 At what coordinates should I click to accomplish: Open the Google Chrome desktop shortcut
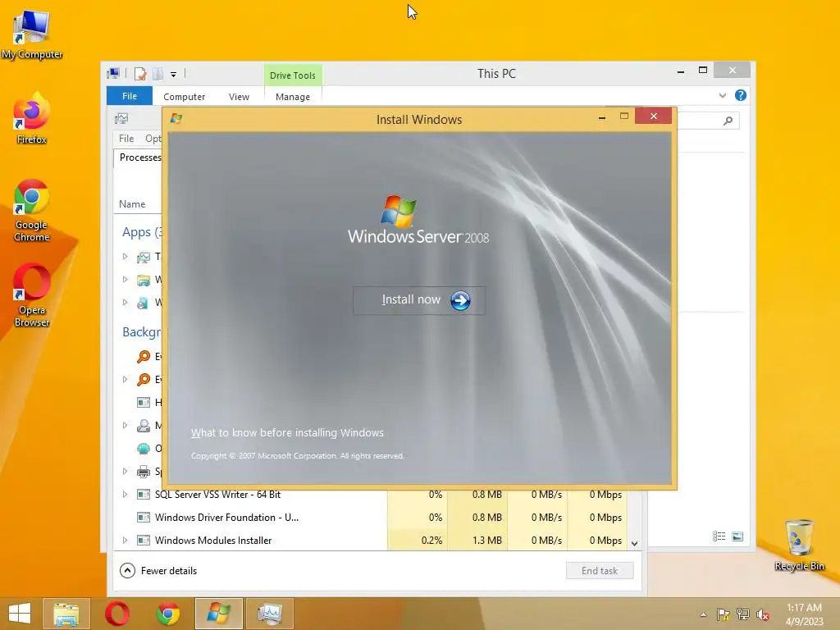(x=32, y=211)
